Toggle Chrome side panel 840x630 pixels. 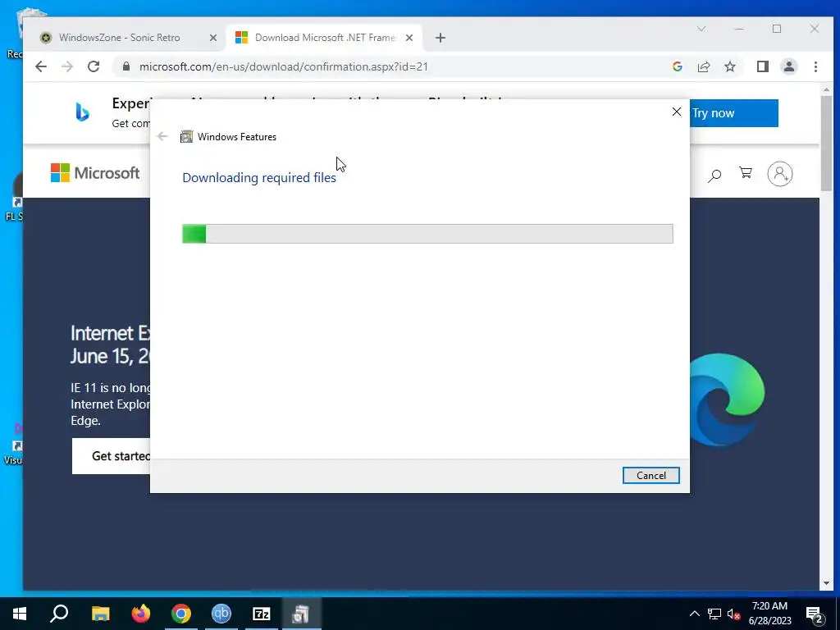762,66
